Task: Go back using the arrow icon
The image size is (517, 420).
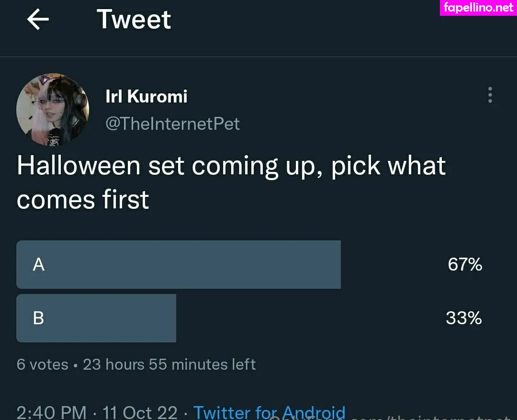Action: [38, 20]
